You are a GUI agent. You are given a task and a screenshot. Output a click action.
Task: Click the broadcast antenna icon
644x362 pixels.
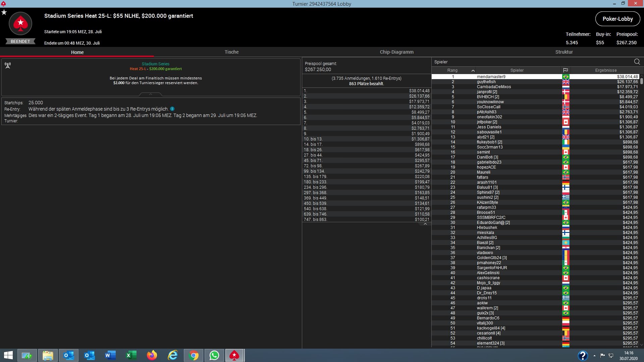[8, 65]
